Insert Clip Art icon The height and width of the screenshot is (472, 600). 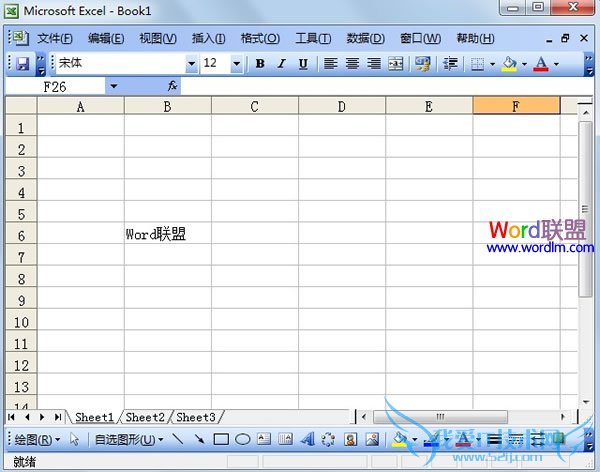click(x=350, y=439)
